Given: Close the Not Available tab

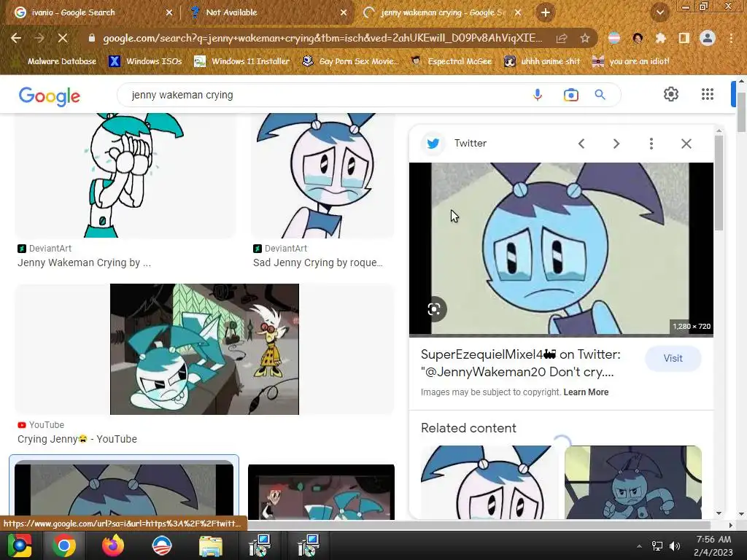Looking at the screenshot, I should coord(344,12).
